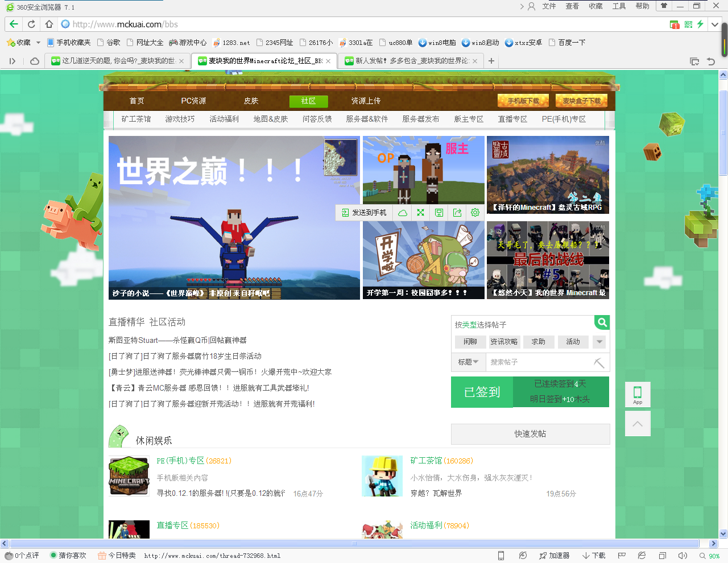Screen dimensions: 728x563
Task: Open the 服务器发布 sub-navigation link
Action: pos(420,119)
